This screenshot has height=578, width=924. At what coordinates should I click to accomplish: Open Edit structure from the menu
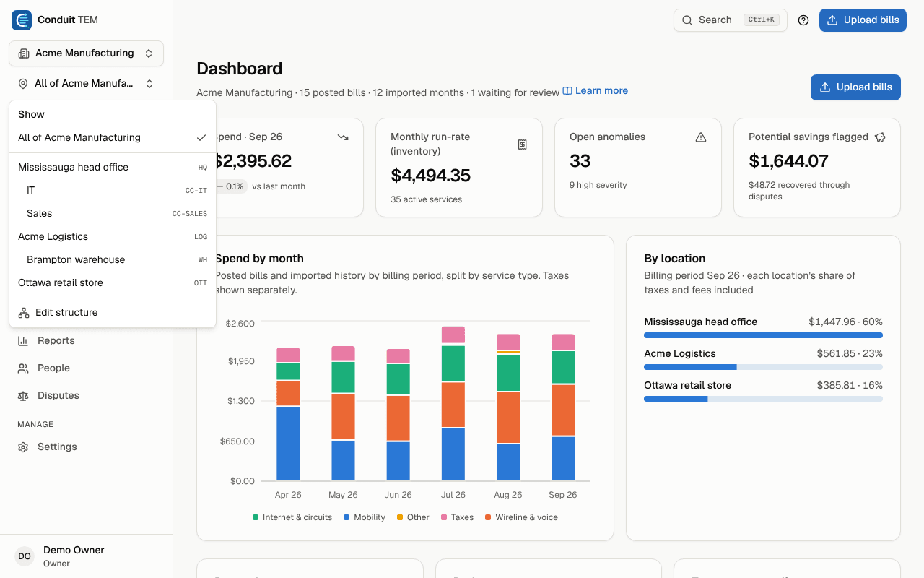[x=113, y=313]
